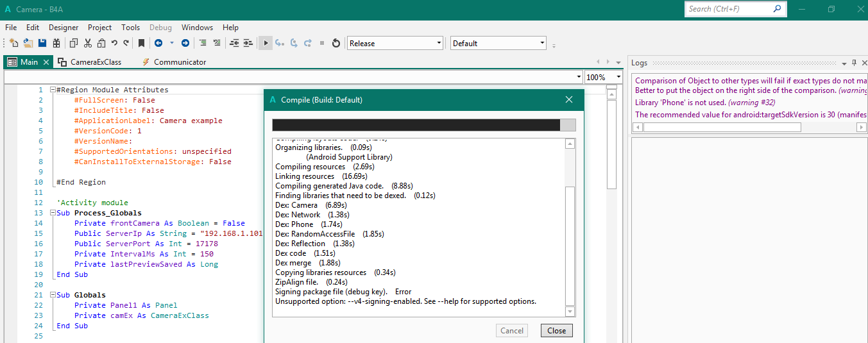Navigate forward with the blue right arrow
This screenshot has width=868, height=343.
tap(185, 43)
